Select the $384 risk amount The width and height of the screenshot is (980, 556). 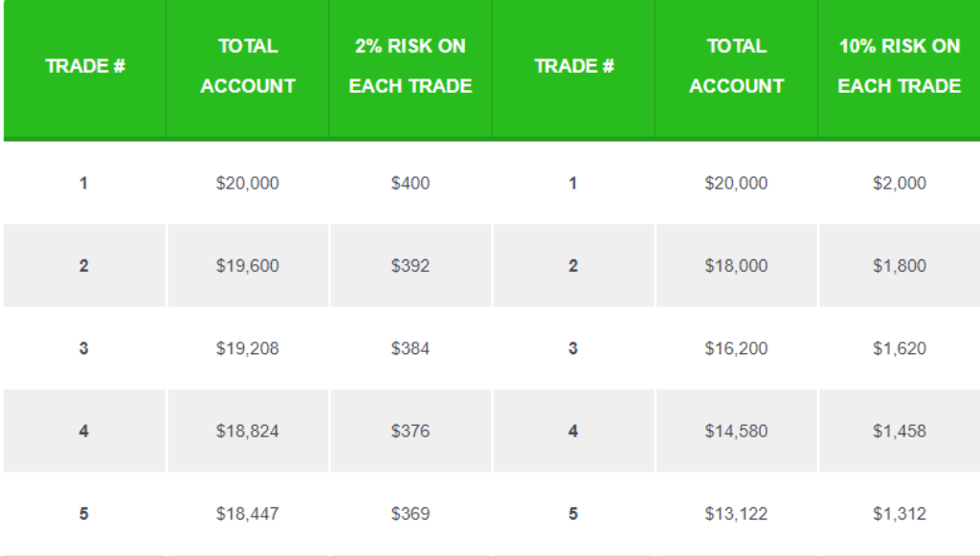411,348
